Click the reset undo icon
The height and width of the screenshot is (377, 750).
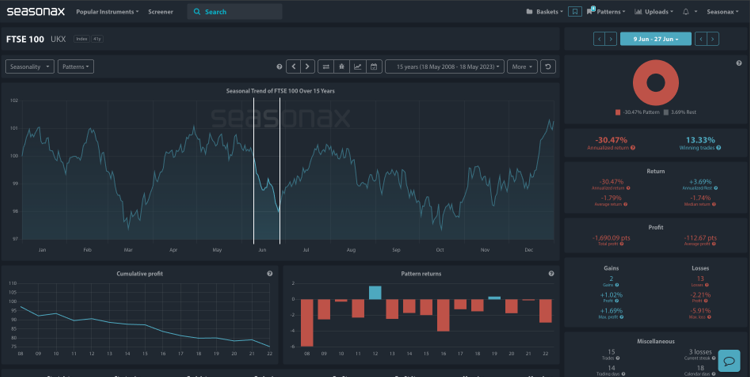coord(548,67)
